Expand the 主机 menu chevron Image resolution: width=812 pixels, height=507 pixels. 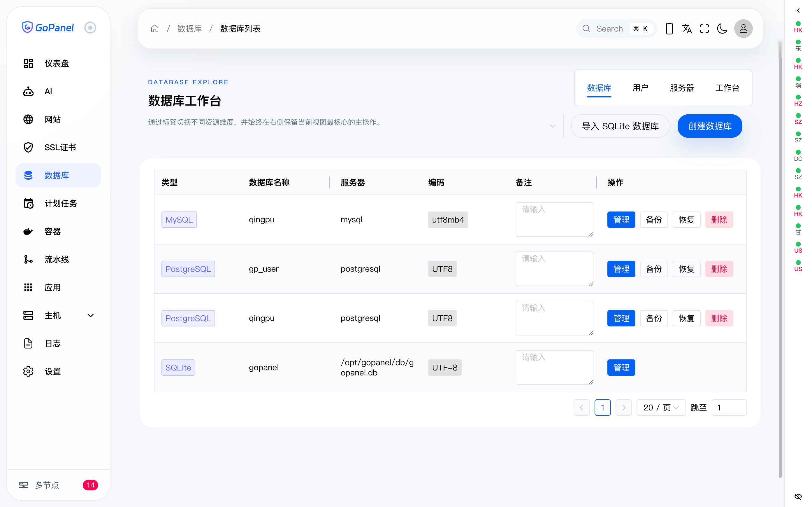click(x=90, y=315)
